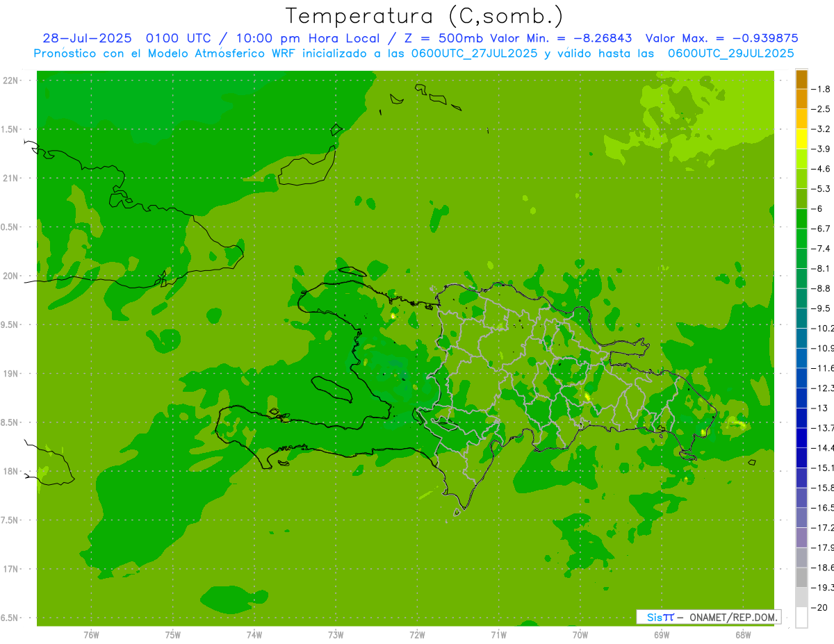Click the "20N" latitude label

click(12, 276)
